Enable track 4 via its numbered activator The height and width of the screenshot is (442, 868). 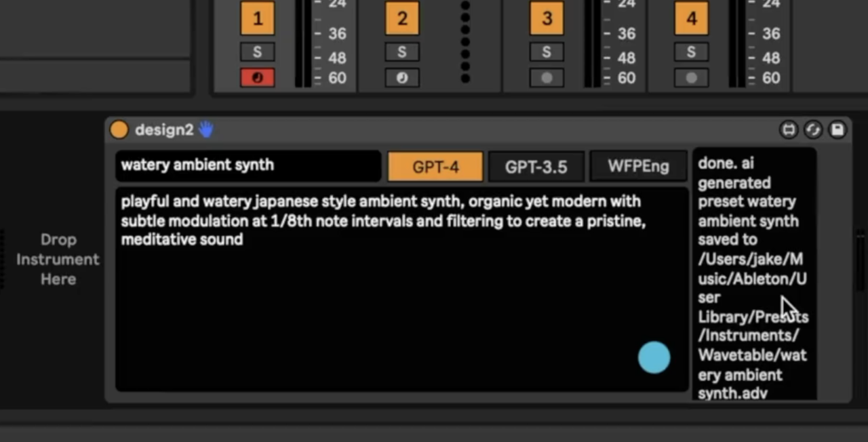point(691,18)
